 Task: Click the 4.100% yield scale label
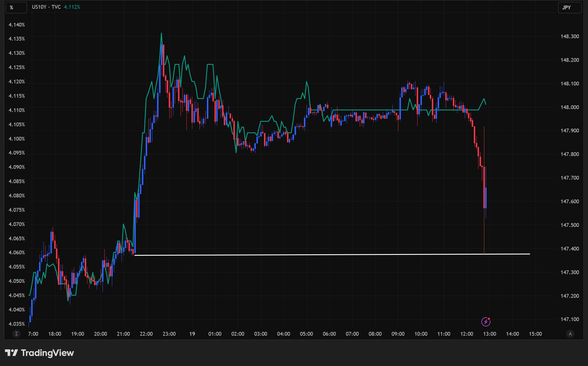[x=17, y=139]
